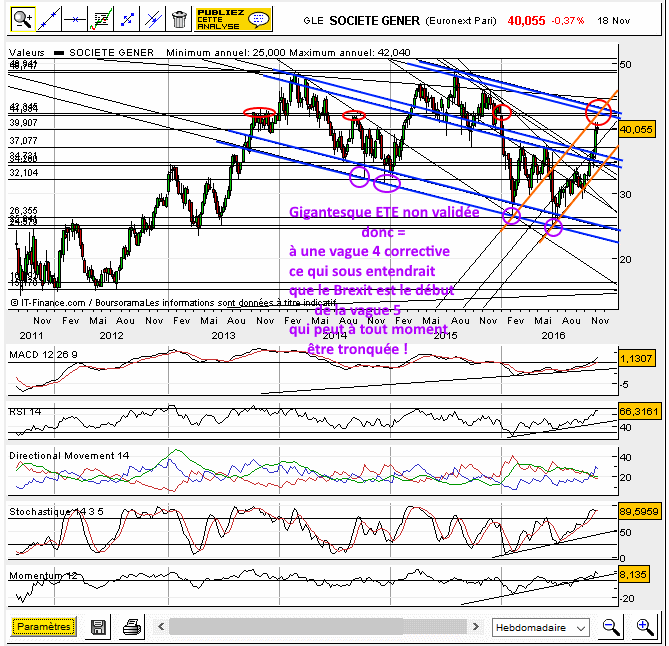Select the parallel lines channel tool

click(x=153, y=19)
